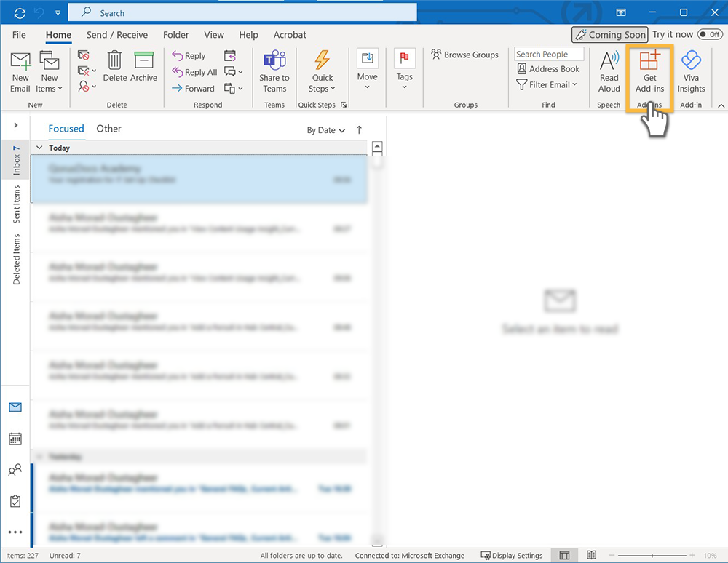Click Browse Groups
The width and height of the screenshot is (728, 563).
464,55
